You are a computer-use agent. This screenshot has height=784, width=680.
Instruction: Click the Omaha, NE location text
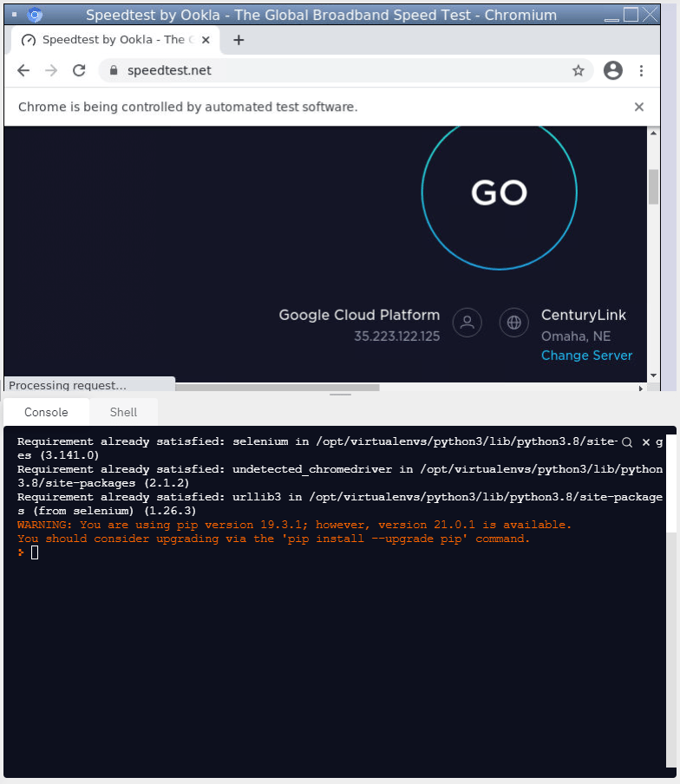pyautogui.click(x=576, y=336)
